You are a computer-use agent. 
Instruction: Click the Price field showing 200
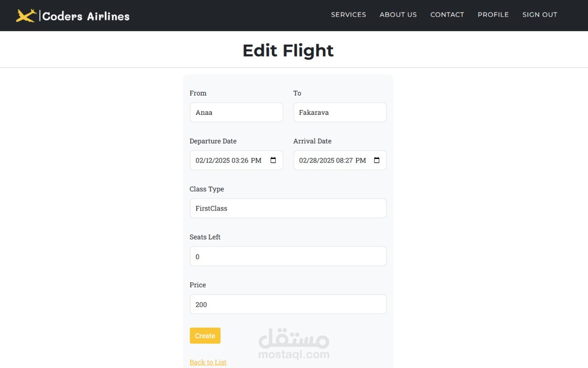pos(288,304)
